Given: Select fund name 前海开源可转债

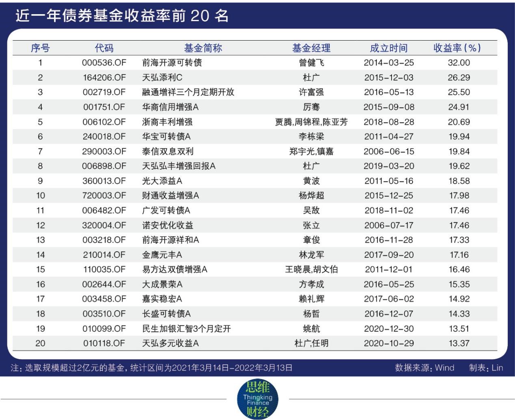Looking at the screenshot, I should coord(172,63).
